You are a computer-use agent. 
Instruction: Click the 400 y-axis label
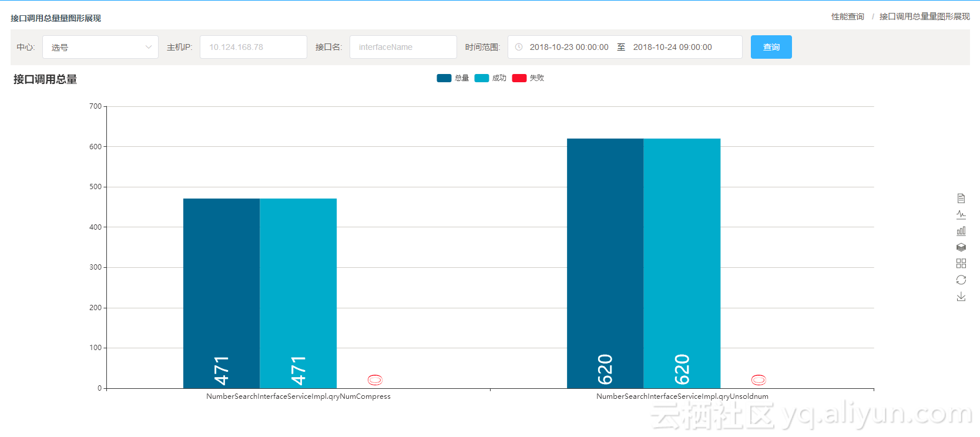tap(95, 227)
